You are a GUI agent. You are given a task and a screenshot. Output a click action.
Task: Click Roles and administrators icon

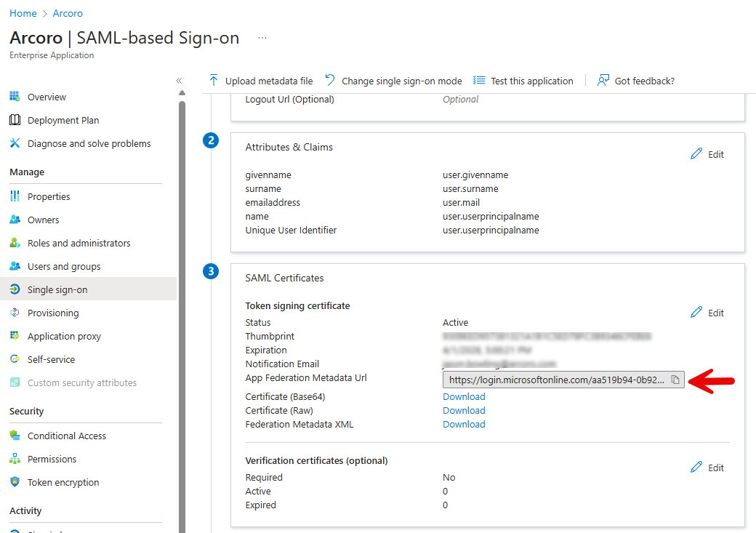pyautogui.click(x=15, y=243)
